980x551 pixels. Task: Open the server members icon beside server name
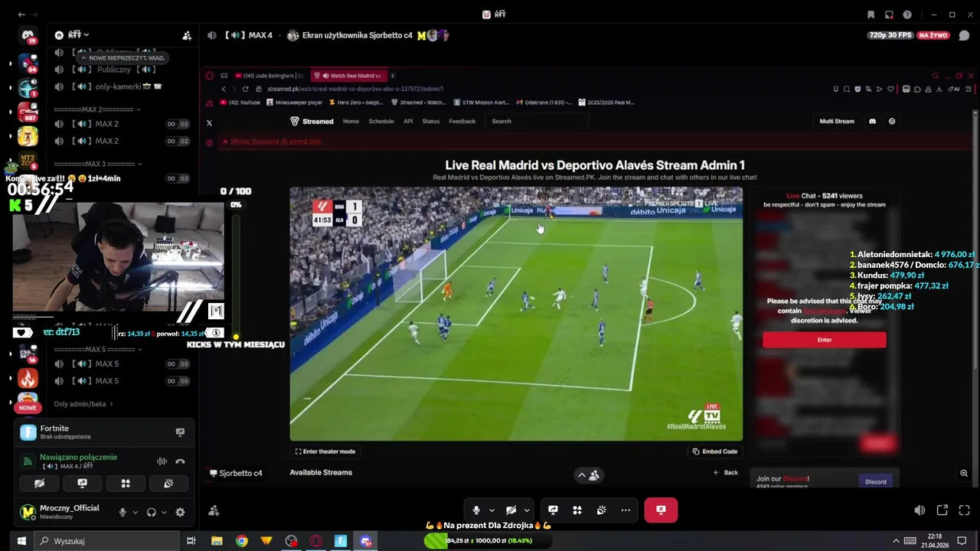(187, 35)
